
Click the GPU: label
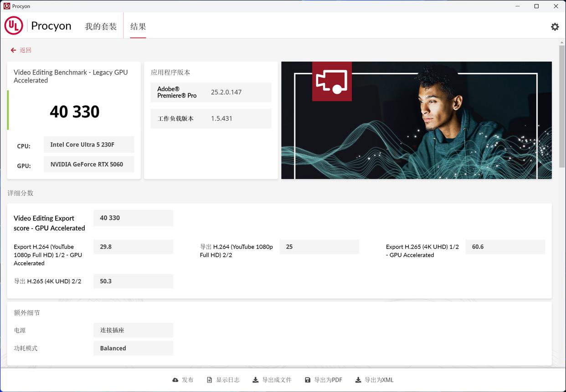click(x=24, y=166)
